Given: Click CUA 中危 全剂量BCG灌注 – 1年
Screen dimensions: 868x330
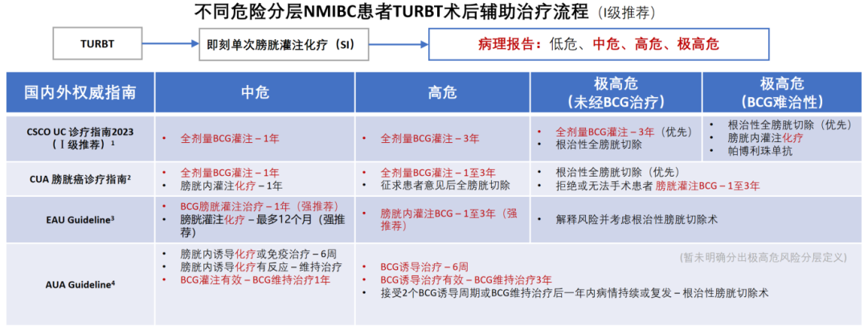Looking at the screenshot, I should 230,173.
